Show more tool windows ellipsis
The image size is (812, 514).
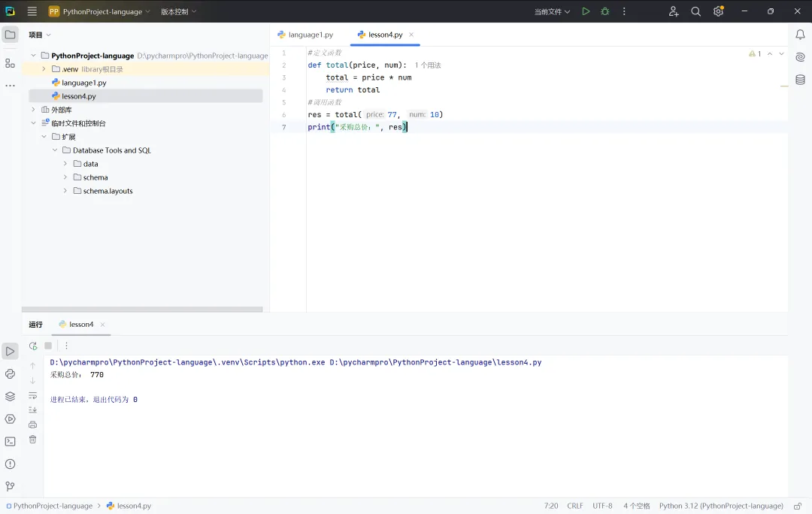[11, 86]
